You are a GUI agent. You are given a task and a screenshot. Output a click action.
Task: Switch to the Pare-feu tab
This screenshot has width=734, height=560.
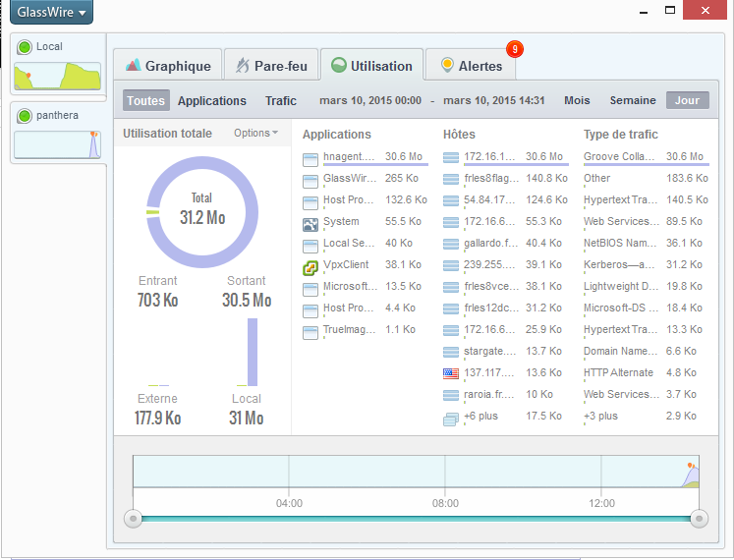click(271, 66)
